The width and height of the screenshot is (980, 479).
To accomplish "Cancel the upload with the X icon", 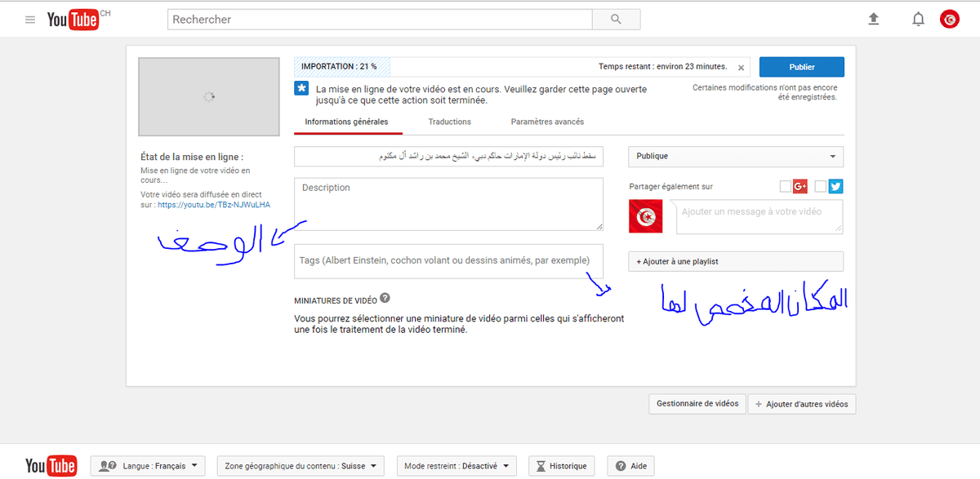I will point(741,68).
